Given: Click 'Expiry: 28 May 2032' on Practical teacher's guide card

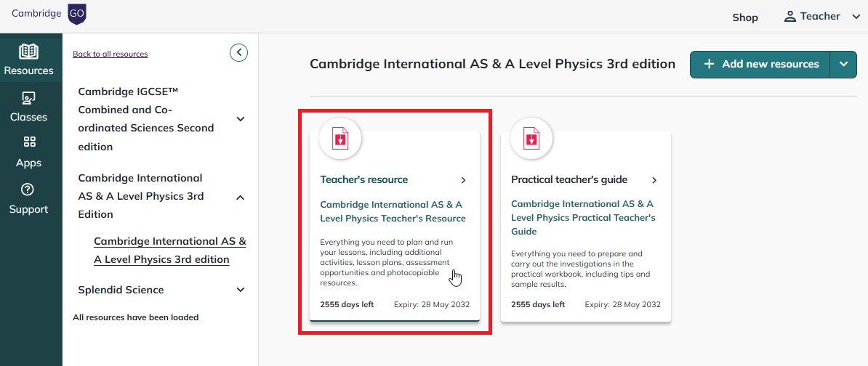Looking at the screenshot, I should click(x=623, y=304).
